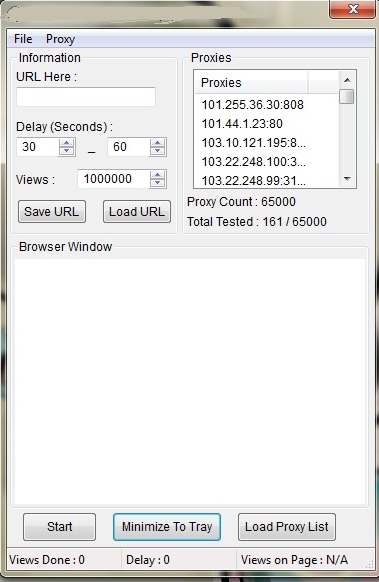Image resolution: width=379 pixels, height=582 pixels.
Task: Click the Views Done : 0 status entry
Action: [47, 559]
